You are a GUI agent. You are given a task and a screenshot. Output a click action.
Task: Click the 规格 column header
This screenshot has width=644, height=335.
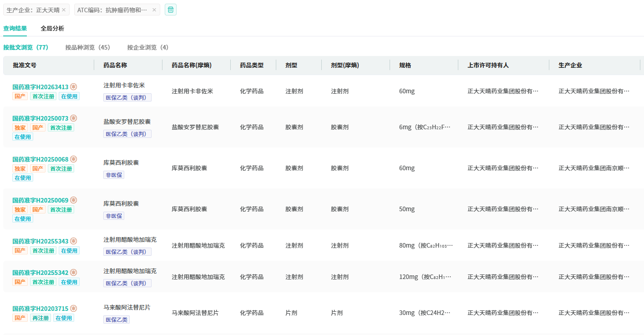point(405,65)
